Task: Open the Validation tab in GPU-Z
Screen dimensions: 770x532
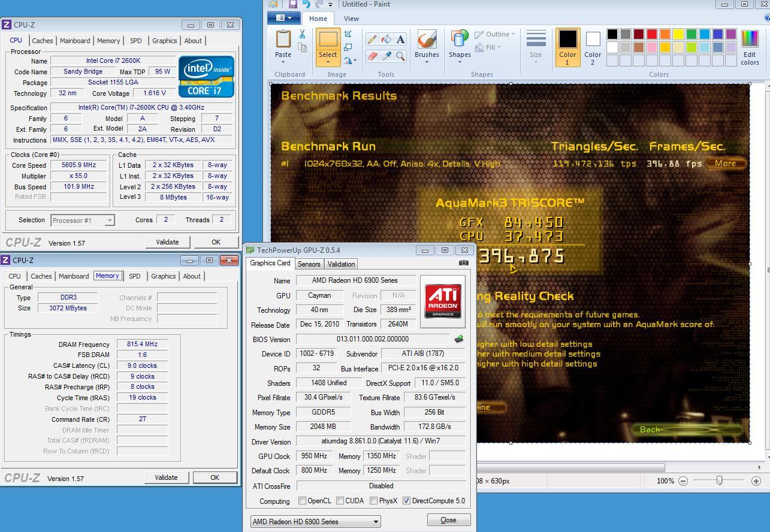Action: [x=341, y=264]
